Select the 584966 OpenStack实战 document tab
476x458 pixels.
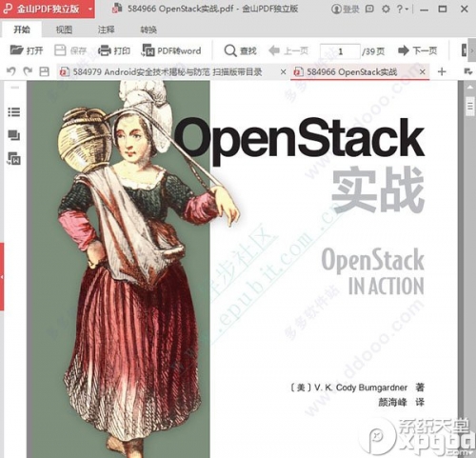coord(352,72)
